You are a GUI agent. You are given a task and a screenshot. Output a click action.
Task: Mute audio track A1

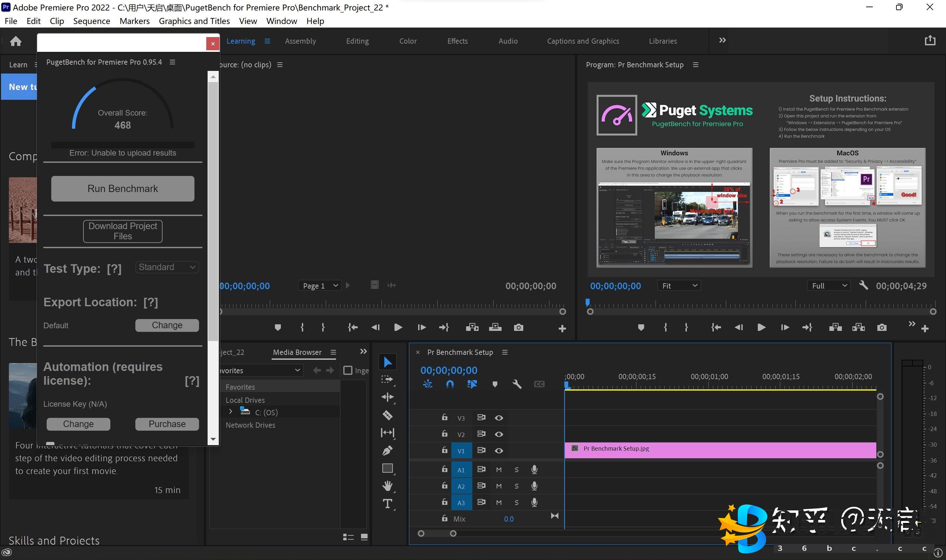[x=499, y=469]
